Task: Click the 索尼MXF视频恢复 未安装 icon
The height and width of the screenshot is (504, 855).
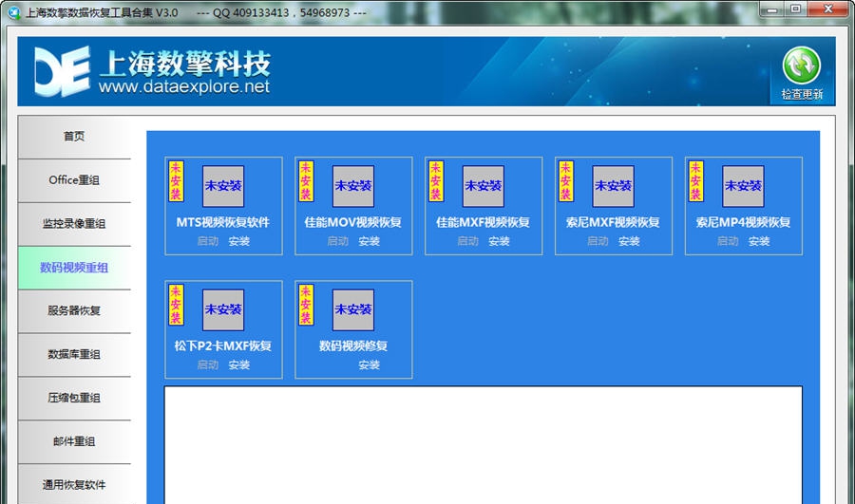Action: (x=614, y=186)
